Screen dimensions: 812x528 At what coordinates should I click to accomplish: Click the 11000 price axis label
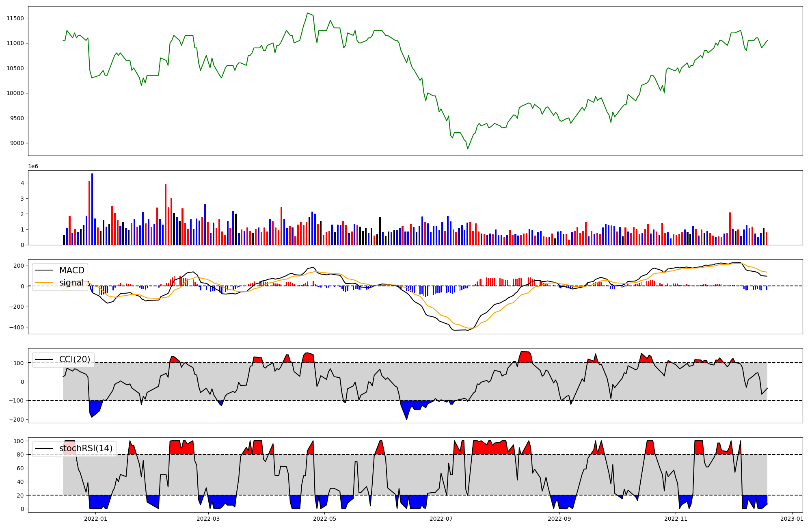(x=15, y=43)
